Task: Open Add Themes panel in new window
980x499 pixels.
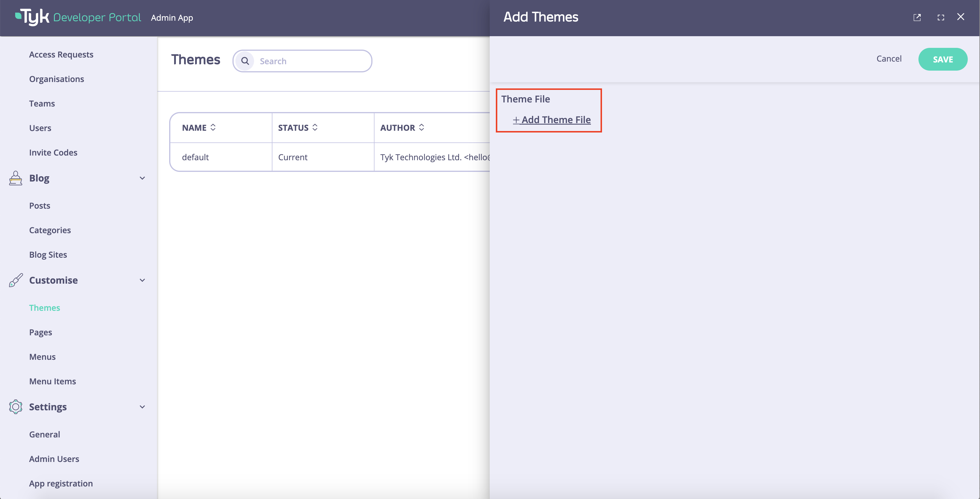Action: point(917,17)
